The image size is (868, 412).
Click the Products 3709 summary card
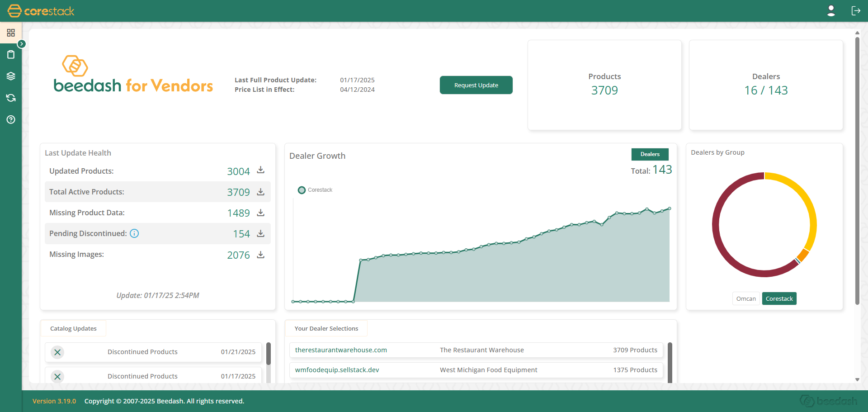[604, 85]
